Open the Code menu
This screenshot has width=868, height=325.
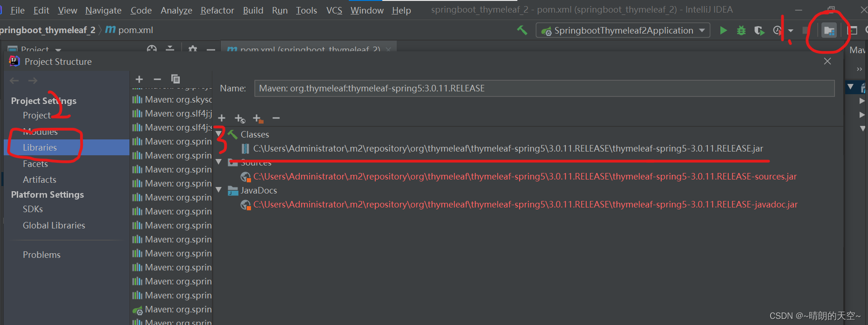point(141,10)
